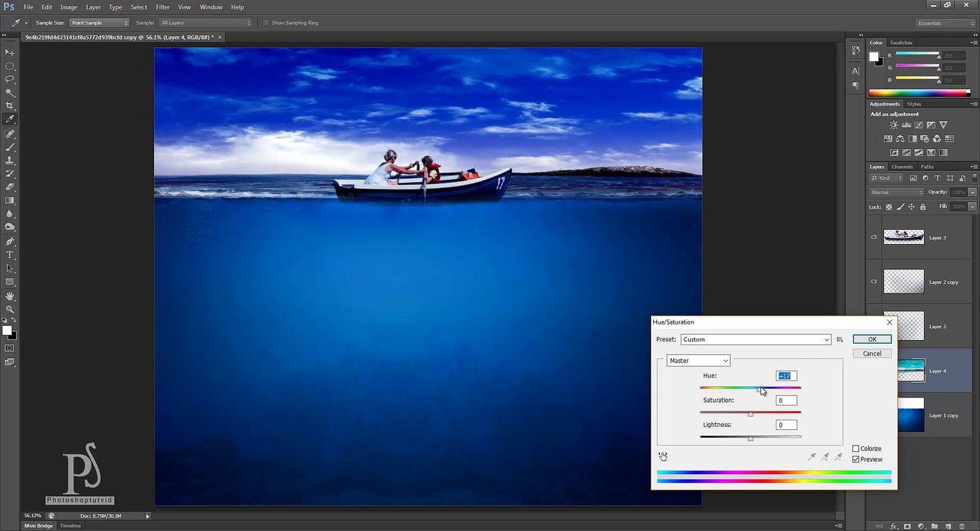Open the Sample All Layers dropdown
The image size is (980, 531).
(206, 23)
